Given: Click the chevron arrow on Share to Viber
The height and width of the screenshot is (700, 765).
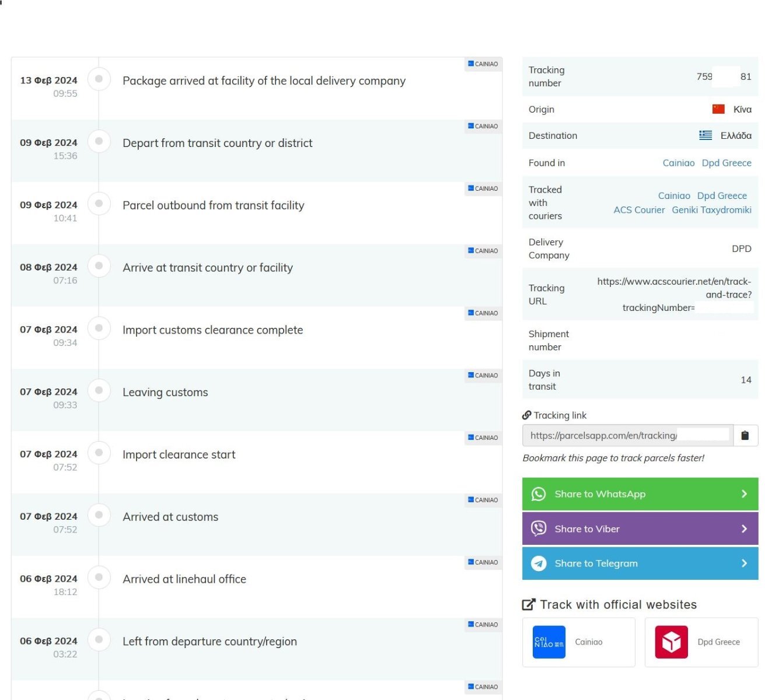Looking at the screenshot, I should [744, 528].
